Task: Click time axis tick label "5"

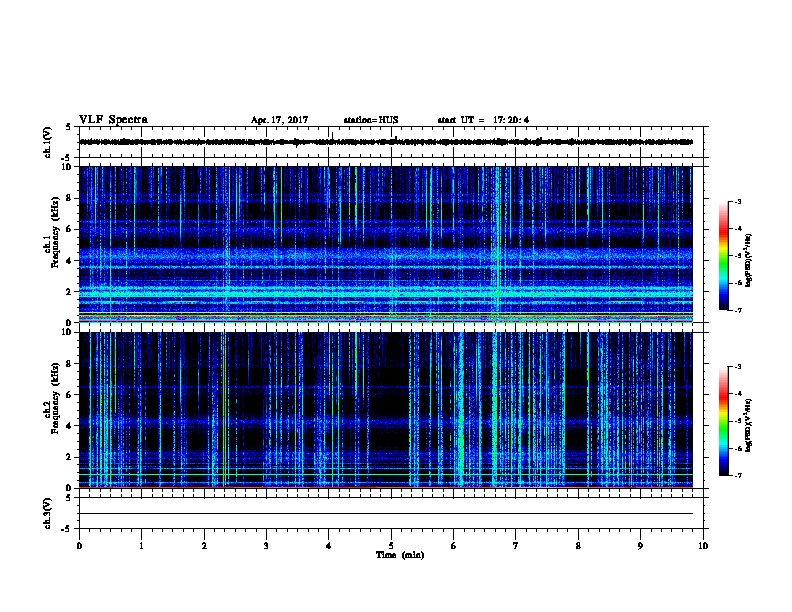Action: [x=391, y=546]
